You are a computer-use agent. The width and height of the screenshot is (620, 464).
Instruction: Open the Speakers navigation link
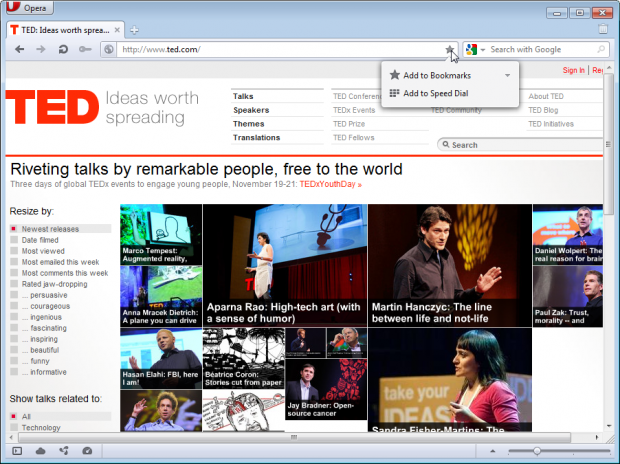point(251,110)
